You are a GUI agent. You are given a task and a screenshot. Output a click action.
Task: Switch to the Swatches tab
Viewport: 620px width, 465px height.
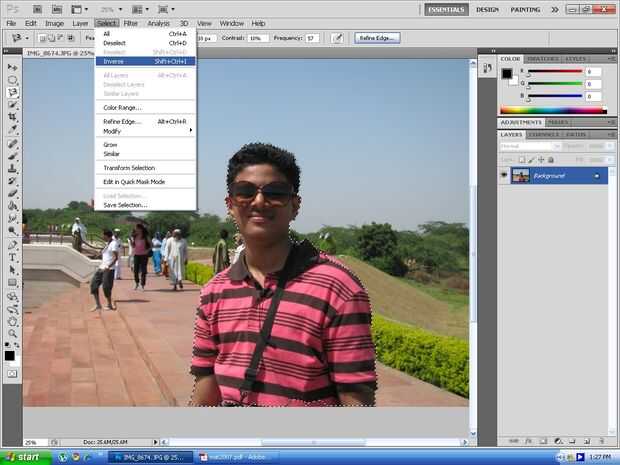(542, 59)
